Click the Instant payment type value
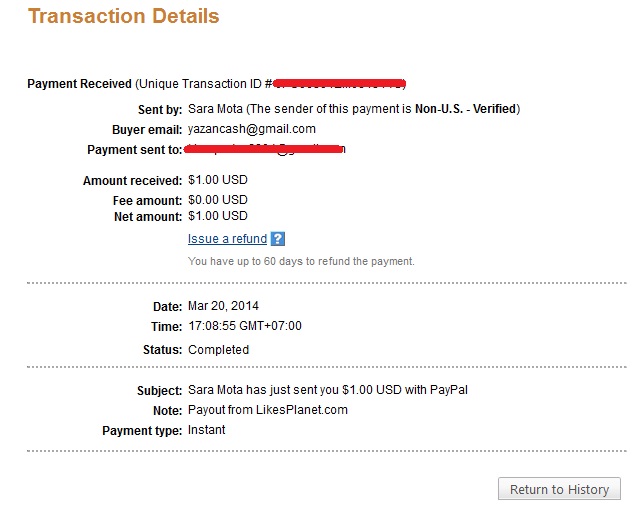This screenshot has width=638, height=506. pyautogui.click(x=206, y=430)
